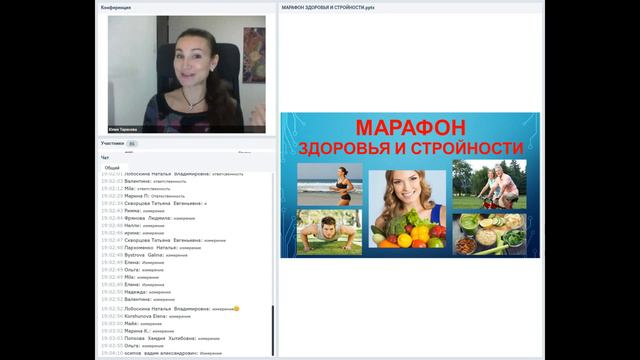640x360 pixels.
Task: Click the МАРАФОН slide heading
Action: pyautogui.click(x=410, y=128)
